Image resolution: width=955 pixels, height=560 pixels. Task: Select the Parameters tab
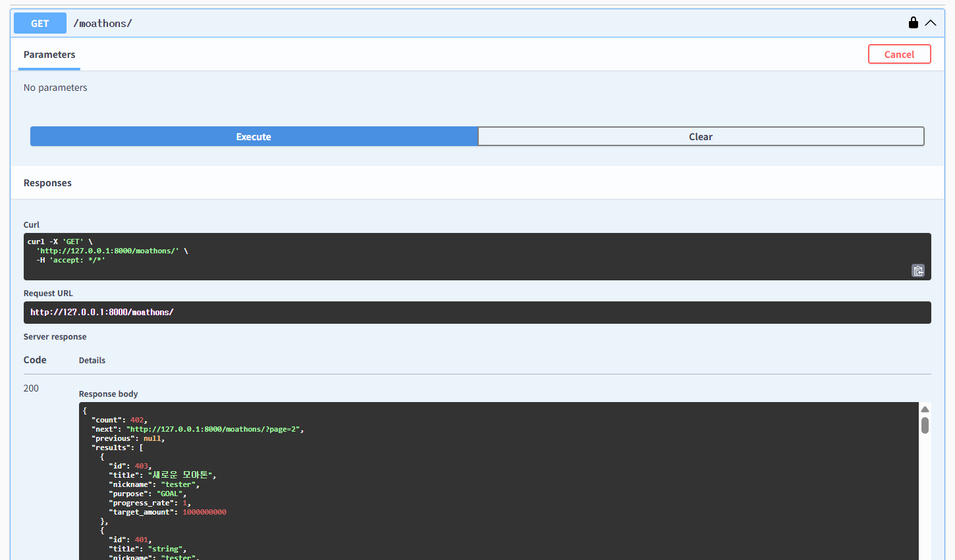pos(49,55)
